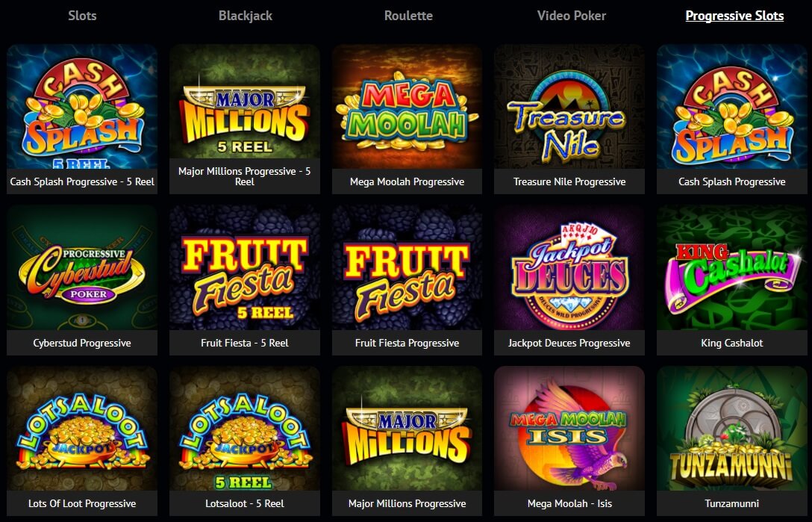Go to the Video Poker tab
Image resolution: width=812 pixels, height=522 pixels.
(571, 16)
